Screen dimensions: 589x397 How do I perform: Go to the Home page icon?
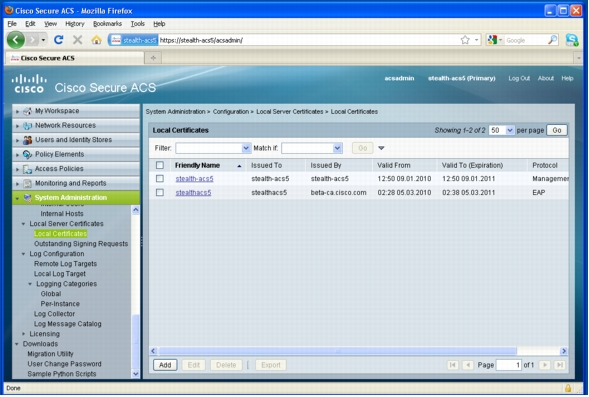pyautogui.click(x=97, y=40)
